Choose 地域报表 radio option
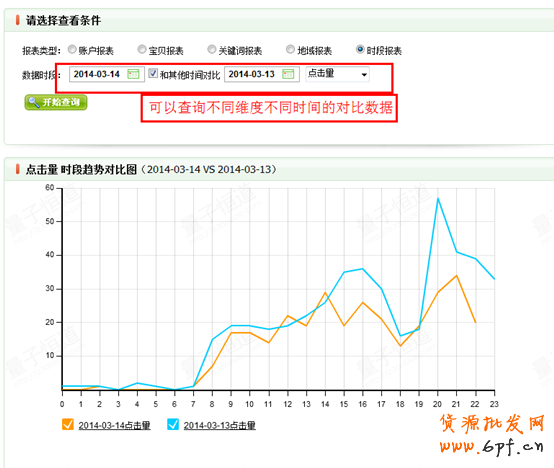This screenshot has height=468, width=554. (290, 49)
